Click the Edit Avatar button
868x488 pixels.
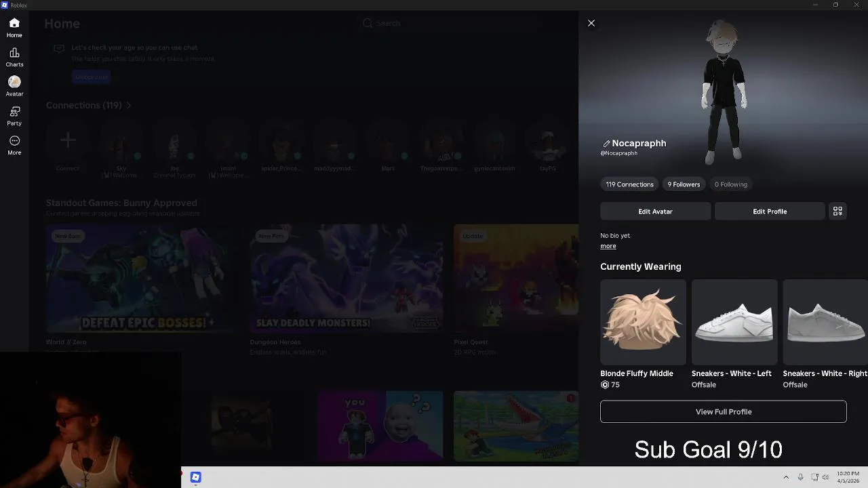[655, 211]
